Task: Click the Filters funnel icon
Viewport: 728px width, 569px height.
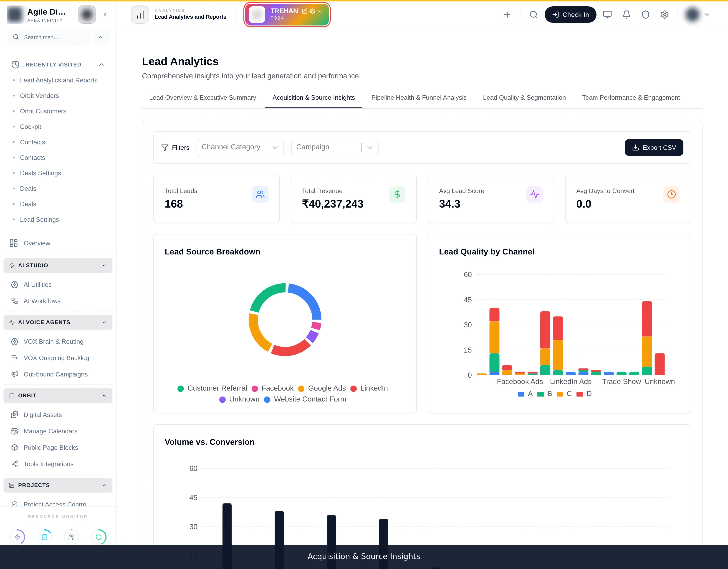Action: 165,148
